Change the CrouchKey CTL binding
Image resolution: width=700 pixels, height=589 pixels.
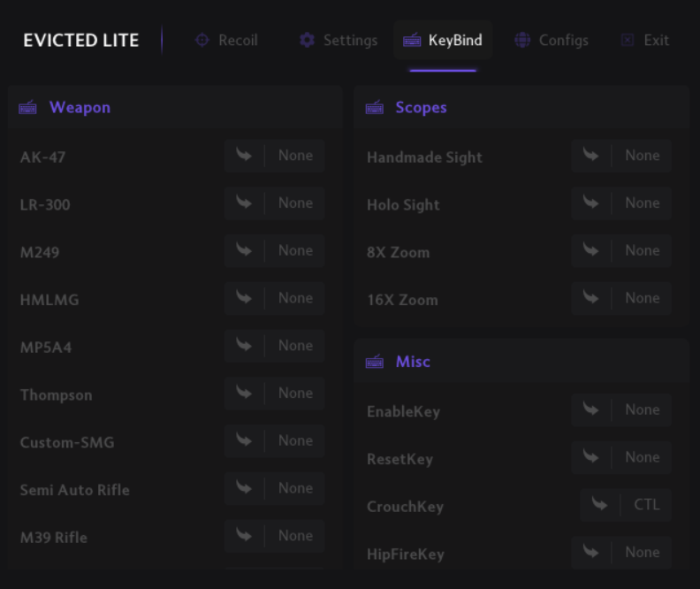(626, 505)
